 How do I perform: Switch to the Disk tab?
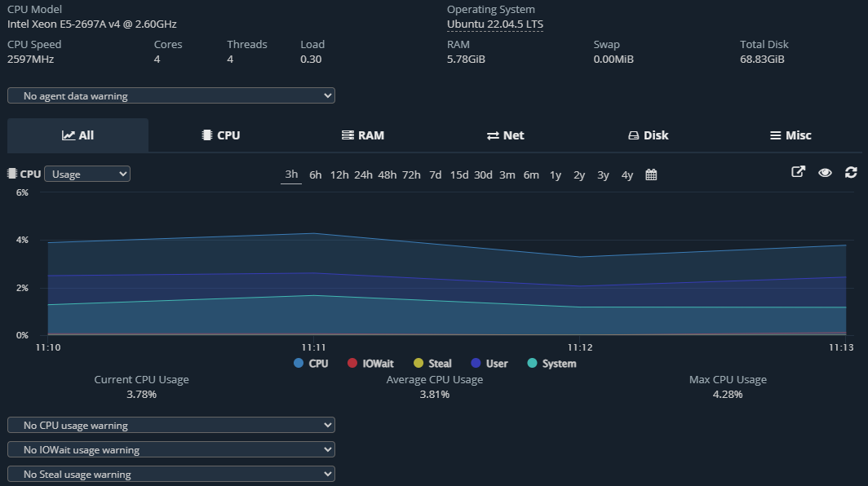tap(648, 135)
